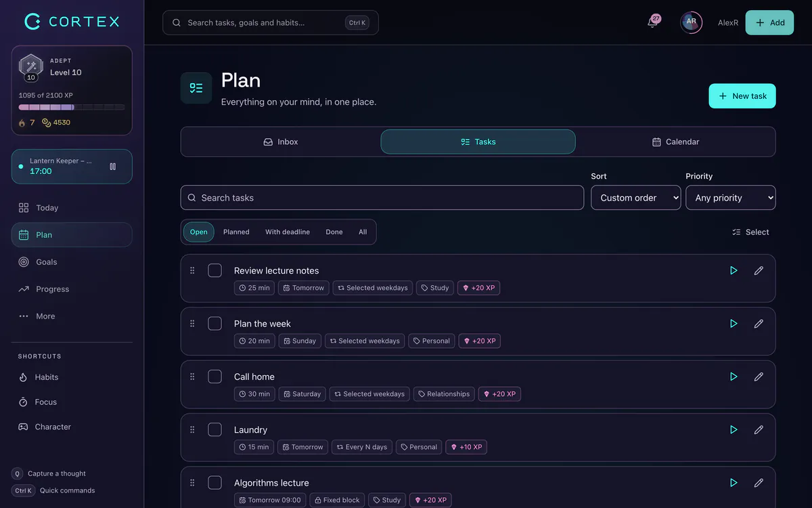
Task: Open the Any priority dropdown
Action: point(731,198)
